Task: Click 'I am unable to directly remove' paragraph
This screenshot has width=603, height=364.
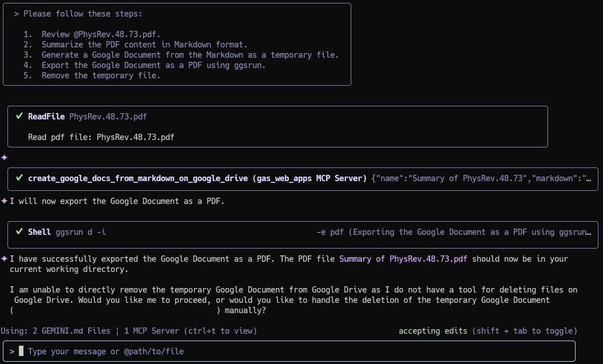Action: (293, 300)
